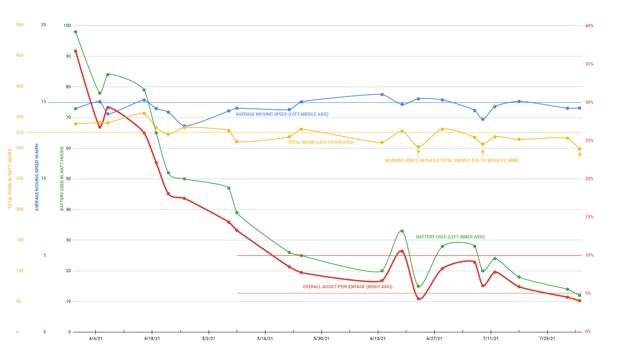Viewport: 619px width, 364px height.
Task: Click the Battery Used in Watt Hours axis title
Action: [x=62, y=178]
